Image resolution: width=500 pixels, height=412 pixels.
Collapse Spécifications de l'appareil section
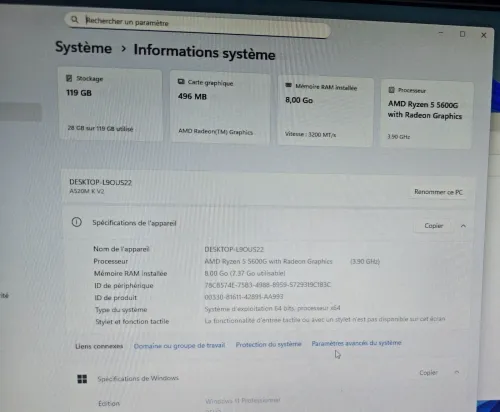[x=463, y=226]
